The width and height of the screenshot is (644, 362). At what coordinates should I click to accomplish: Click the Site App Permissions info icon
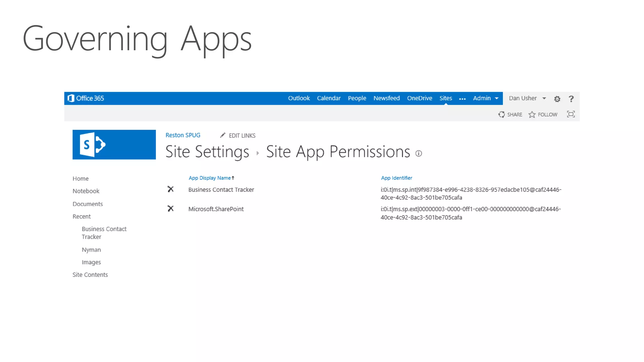pyautogui.click(x=419, y=153)
